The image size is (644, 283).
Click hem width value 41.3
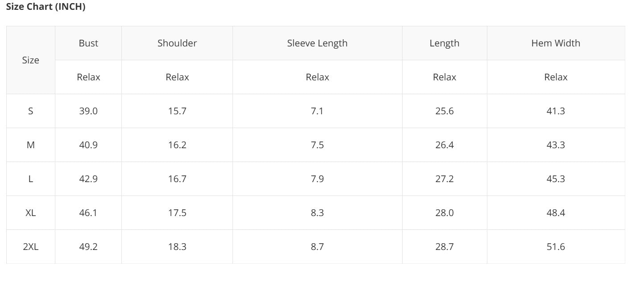pyautogui.click(x=556, y=111)
